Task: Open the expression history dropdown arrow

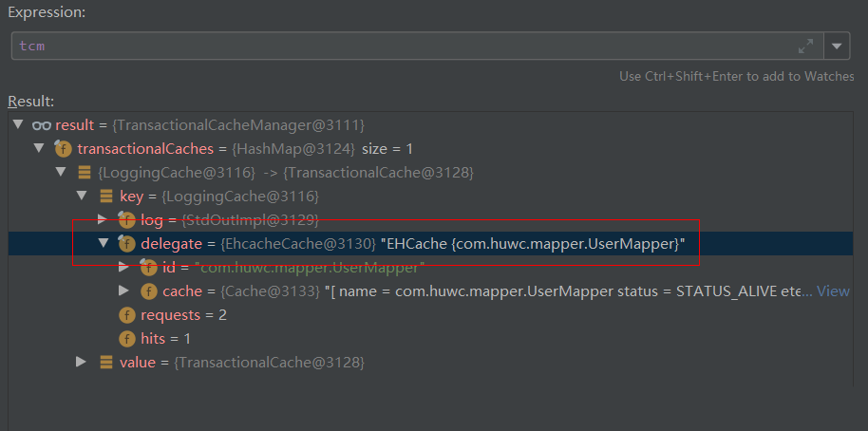Action: tap(837, 46)
